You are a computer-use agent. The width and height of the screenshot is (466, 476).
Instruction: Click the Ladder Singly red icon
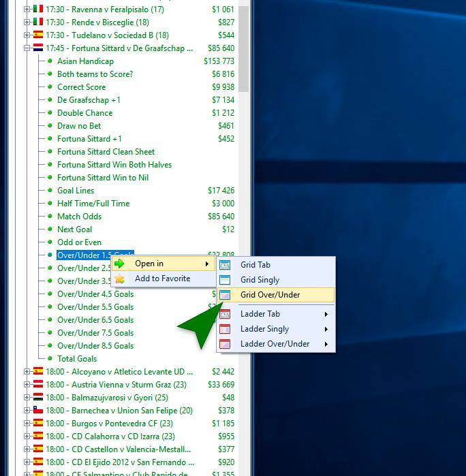click(x=225, y=329)
